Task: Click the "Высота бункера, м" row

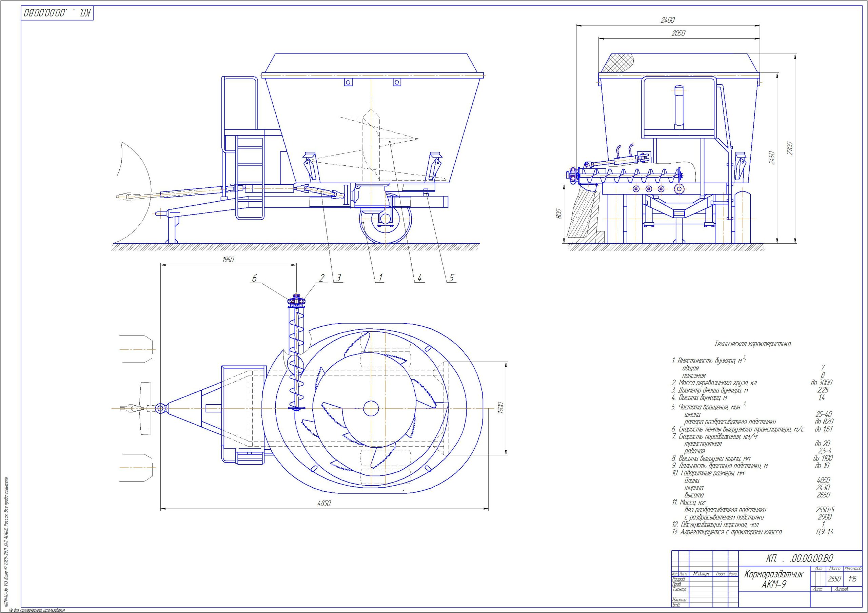Action: (700, 397)
